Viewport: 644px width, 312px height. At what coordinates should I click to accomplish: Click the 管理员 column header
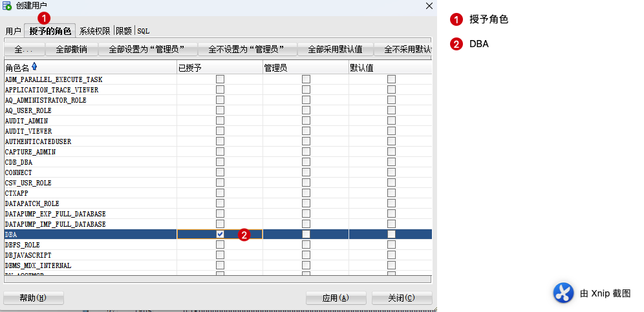click(306, 68)
